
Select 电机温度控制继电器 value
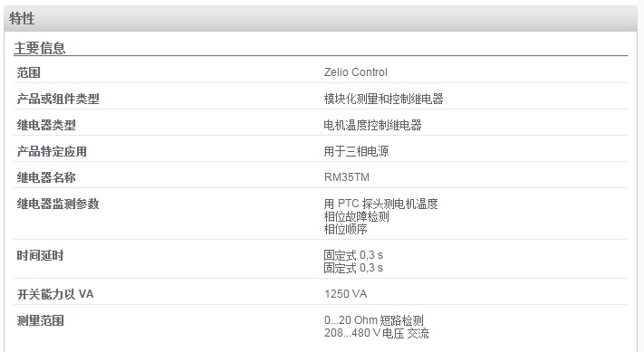pyautogui.click(x=372, y=125)
